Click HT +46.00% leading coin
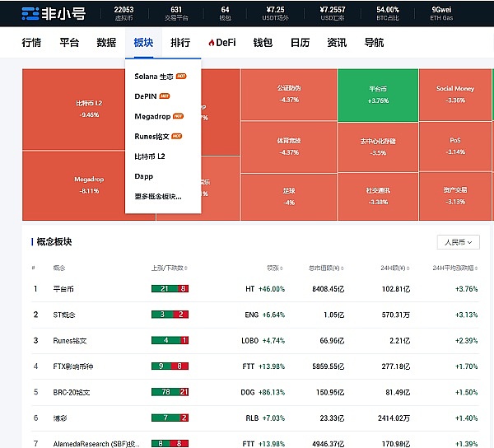This screenshot has width=494, height=448. tap(265, 289)
